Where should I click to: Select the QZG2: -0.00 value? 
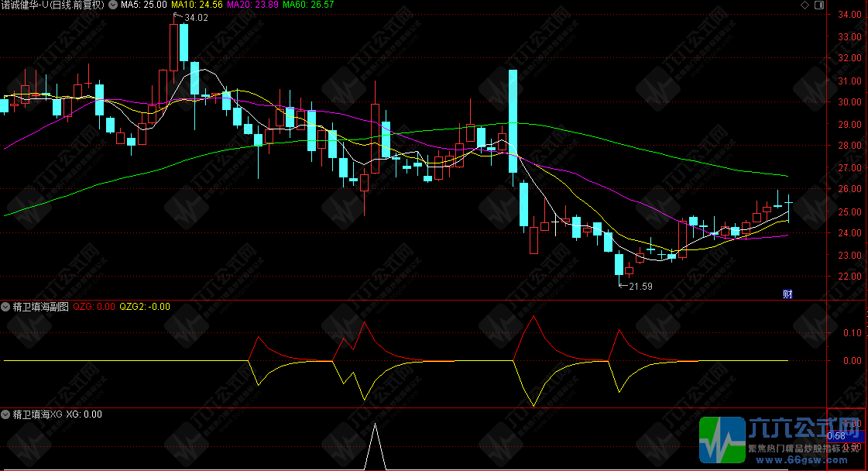tap(145, 307)
